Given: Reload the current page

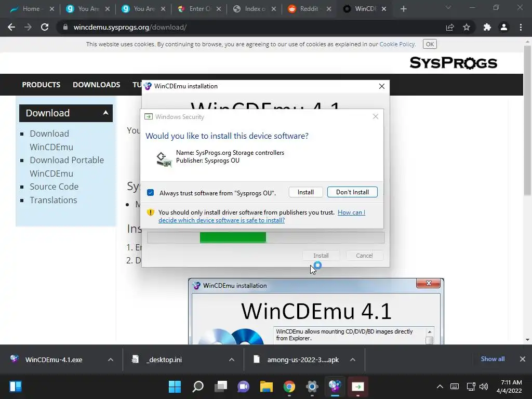Looking at the screenshot, I should (x=45, y=27).
